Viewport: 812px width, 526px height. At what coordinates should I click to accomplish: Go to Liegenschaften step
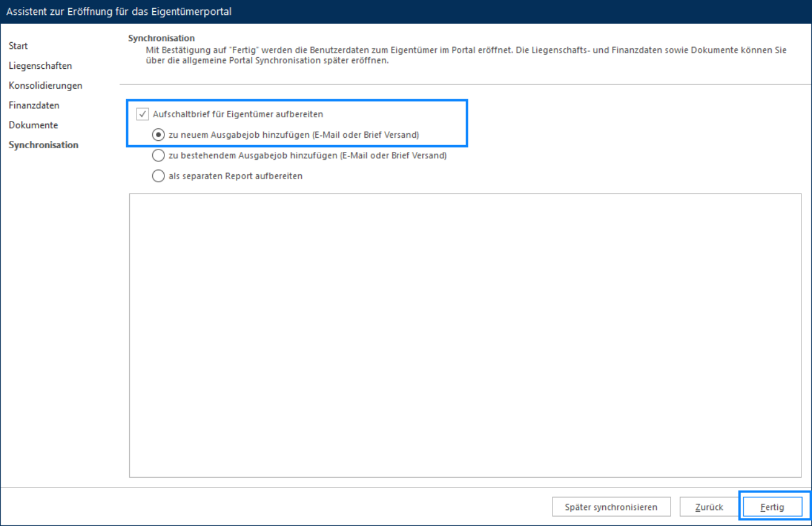click(40, 66)
